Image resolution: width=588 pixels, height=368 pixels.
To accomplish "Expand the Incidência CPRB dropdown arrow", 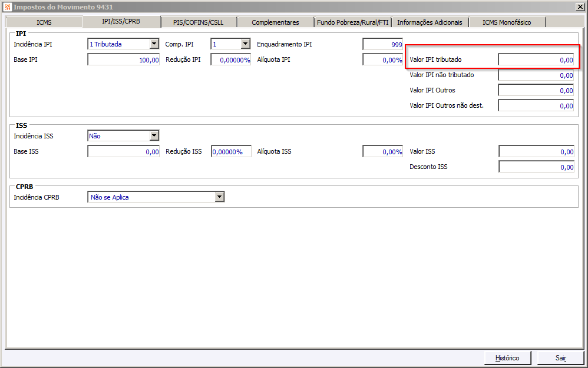I will click(x=219, y=197).
